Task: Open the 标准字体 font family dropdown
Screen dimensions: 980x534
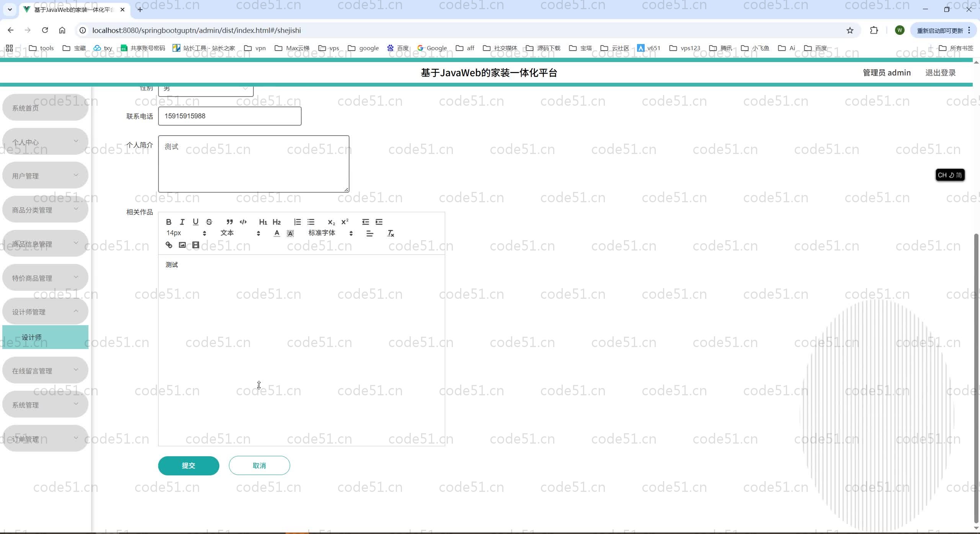Action: point(330,233)
